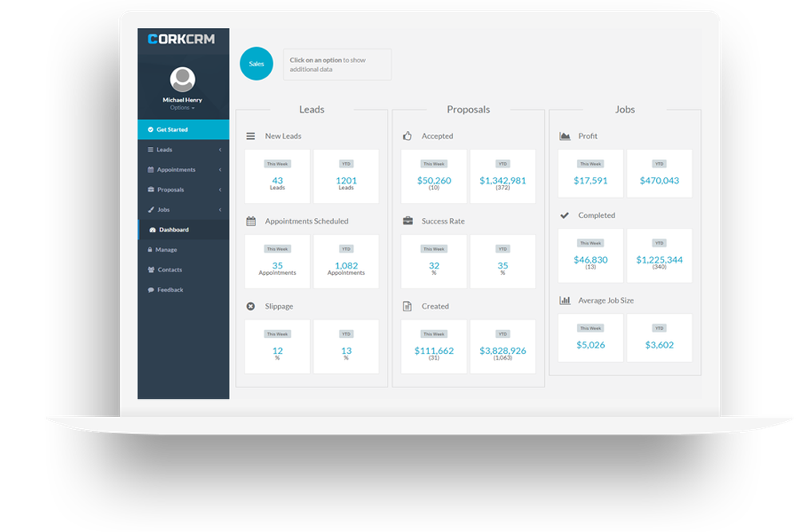Click the chart icon for Profit
The image size is (799, 532).
(x=564, y=136)
